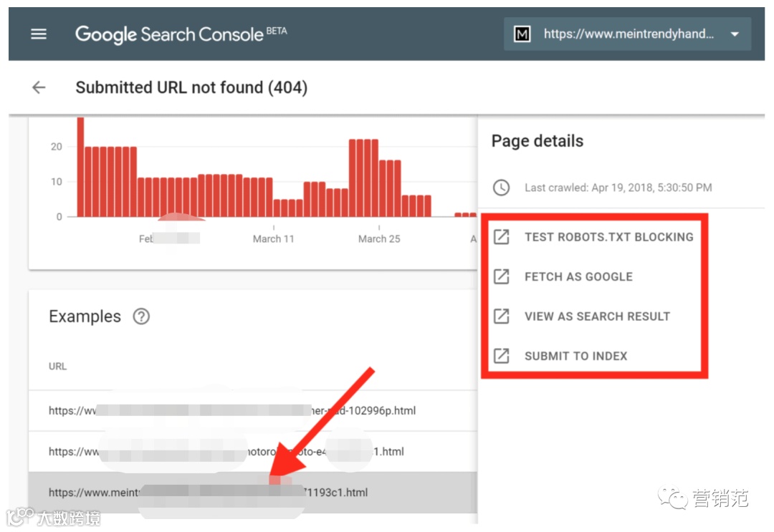Click the last crawled clock icon
Viewport: 774px width, 532px height.
tap(501, 188)
